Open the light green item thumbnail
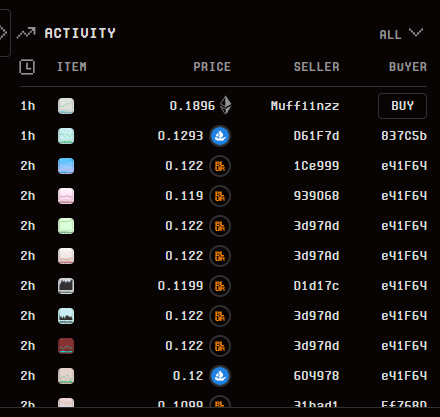The image size is (440, 417). click(66, 226)
